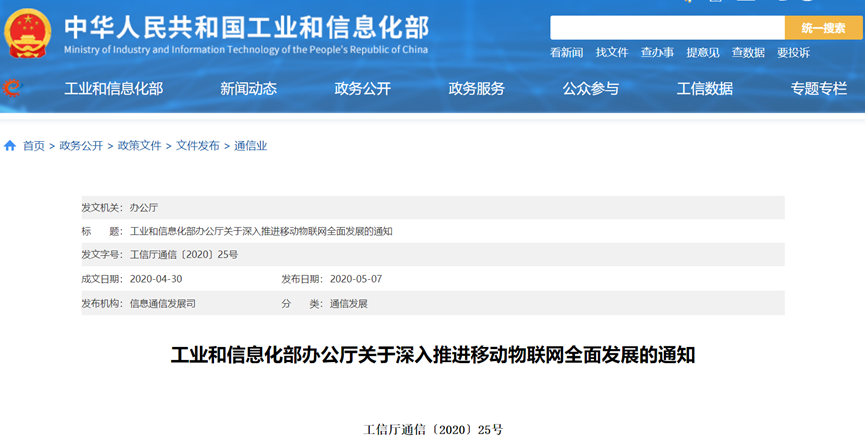Open the 工业和信息化部 navigation menu
The image size is (865, 447).
point(113,89)
